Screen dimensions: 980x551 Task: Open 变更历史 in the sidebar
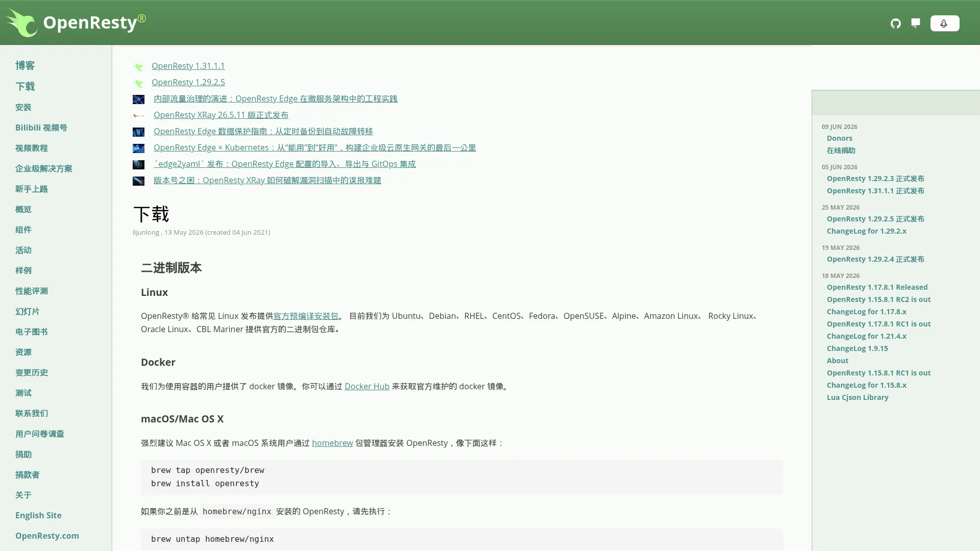pyautogui.click(x=32, y=372)
